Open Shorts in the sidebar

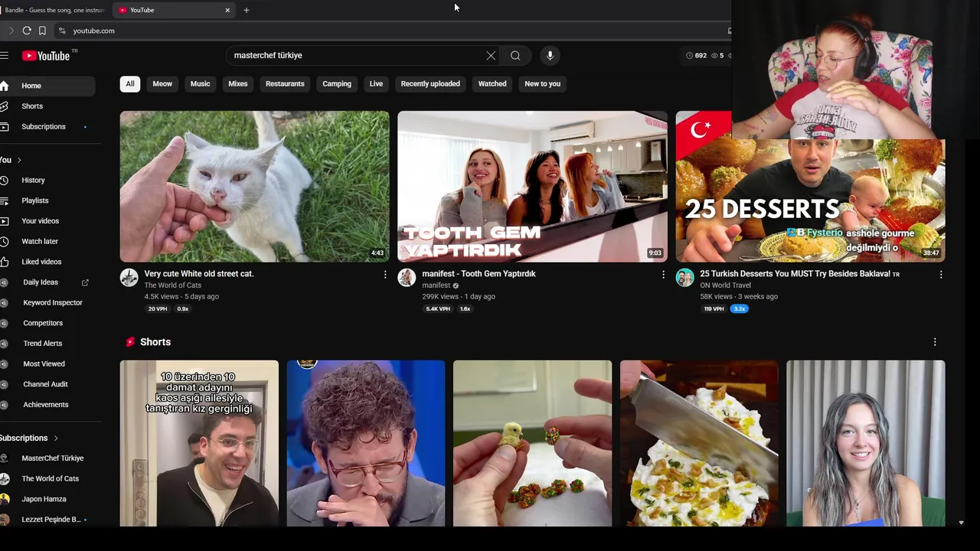[x=47, y=106]
